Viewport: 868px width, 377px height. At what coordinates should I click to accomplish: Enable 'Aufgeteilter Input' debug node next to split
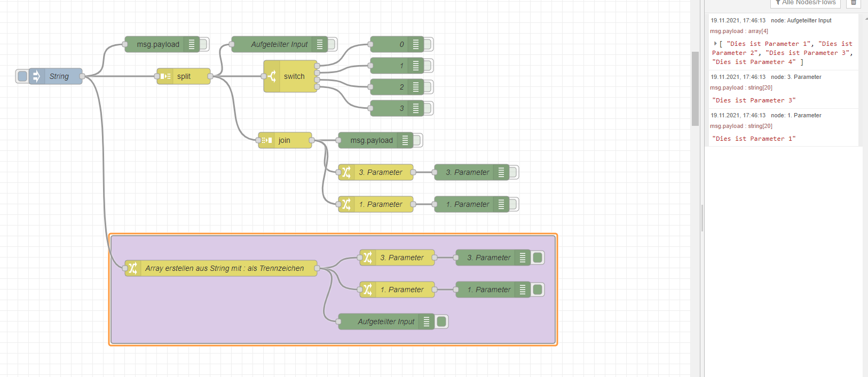pyautogui.click(x=333, y=44)
